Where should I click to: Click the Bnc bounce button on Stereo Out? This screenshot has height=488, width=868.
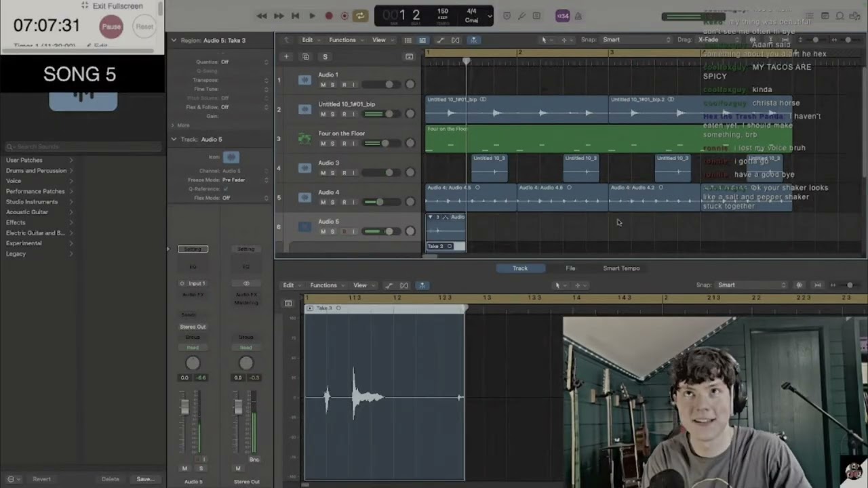(254, 460)
